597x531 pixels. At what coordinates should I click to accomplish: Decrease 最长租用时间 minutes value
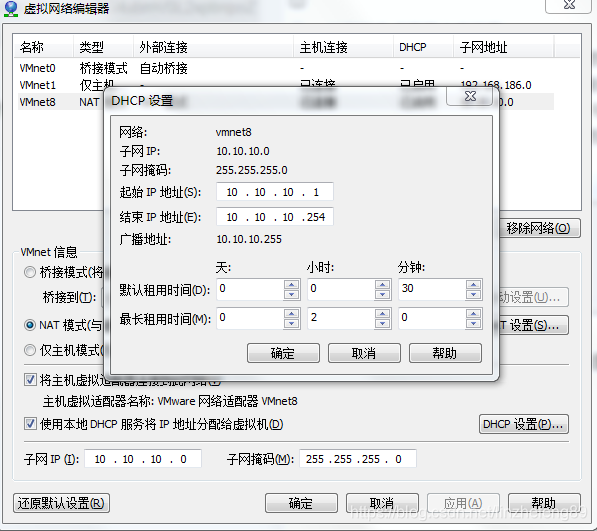473,323
